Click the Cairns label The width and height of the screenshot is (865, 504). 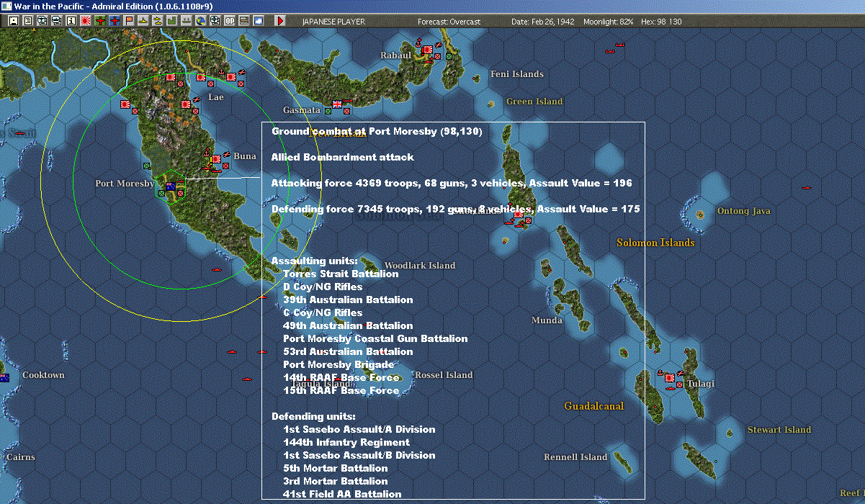[x=20, y=457]
